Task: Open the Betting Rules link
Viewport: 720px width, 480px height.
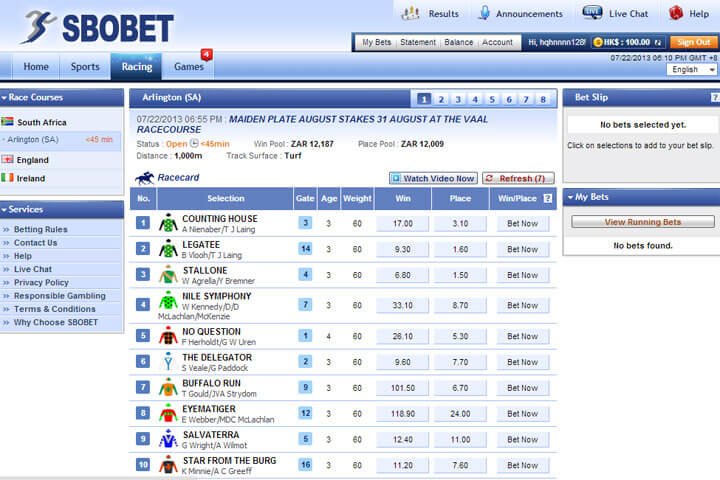Action: pyautogui.click(x=41, y=229)
